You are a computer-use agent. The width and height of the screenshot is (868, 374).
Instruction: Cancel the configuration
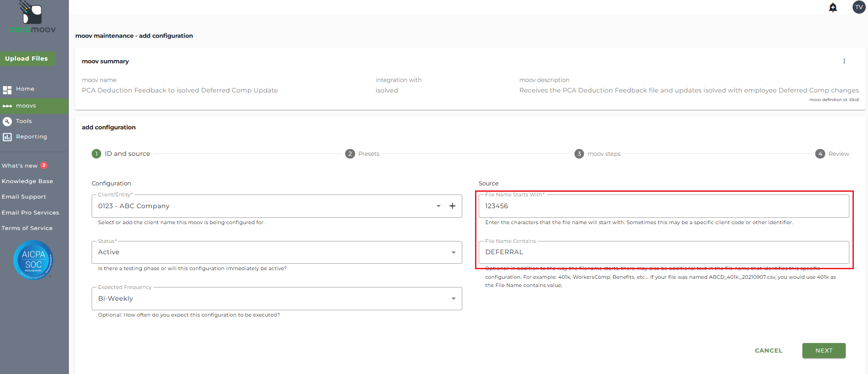[x=768, y=350]
